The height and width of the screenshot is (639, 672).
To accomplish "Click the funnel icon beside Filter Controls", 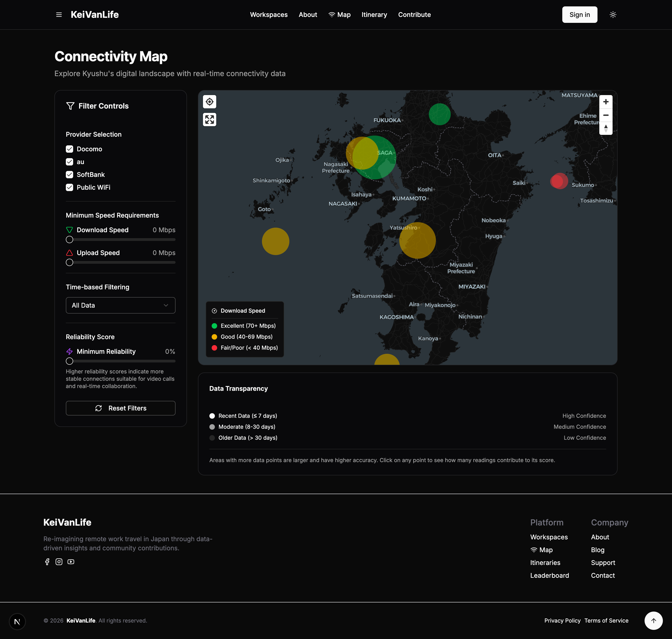I will click(70, 106).
